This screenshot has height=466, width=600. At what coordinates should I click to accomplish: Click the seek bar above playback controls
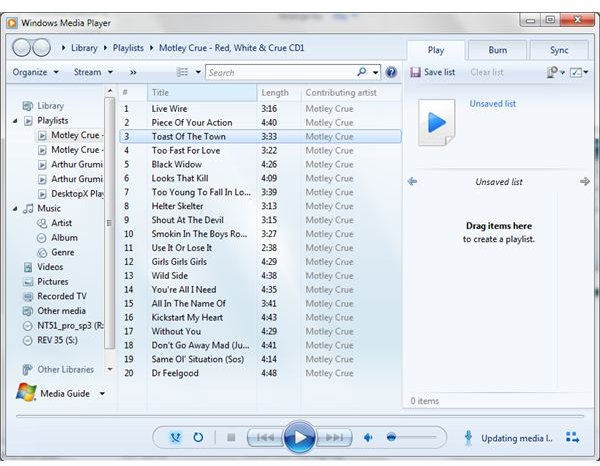click(x=300, y=415)
